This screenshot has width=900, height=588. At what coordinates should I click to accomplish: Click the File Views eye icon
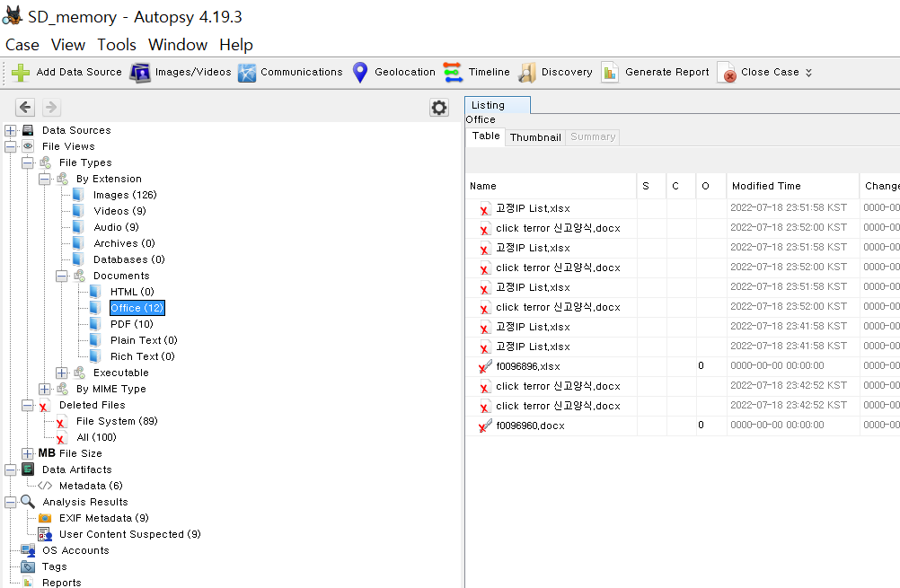click(x=28, y=146)
